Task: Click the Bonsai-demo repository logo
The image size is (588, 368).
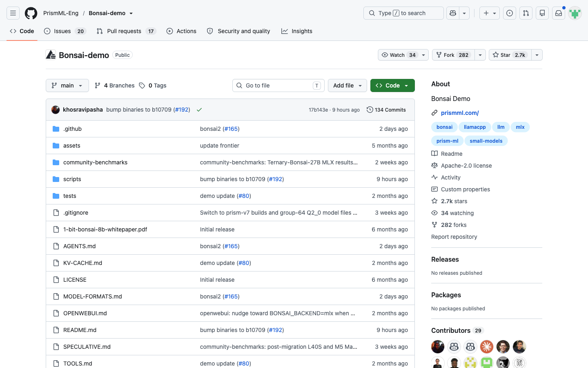Action: pos(51,55)
